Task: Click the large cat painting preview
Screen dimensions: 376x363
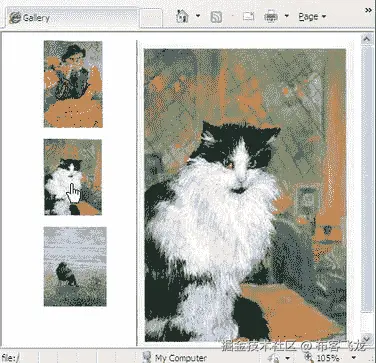Action: (x=245, y=195)
